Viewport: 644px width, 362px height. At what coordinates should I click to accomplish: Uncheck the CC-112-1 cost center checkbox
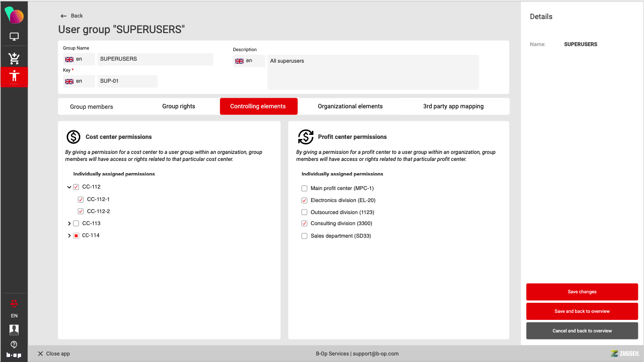[x=81, y=200]
